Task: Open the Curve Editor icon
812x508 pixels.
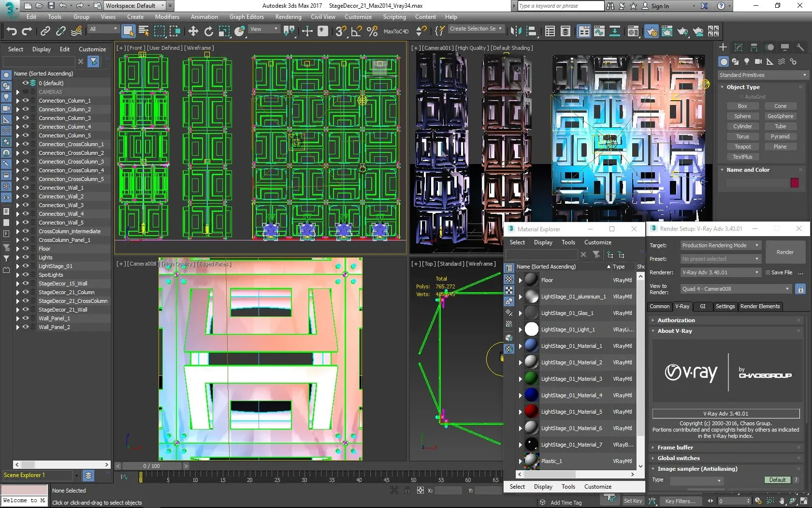Action: [599, 31]
